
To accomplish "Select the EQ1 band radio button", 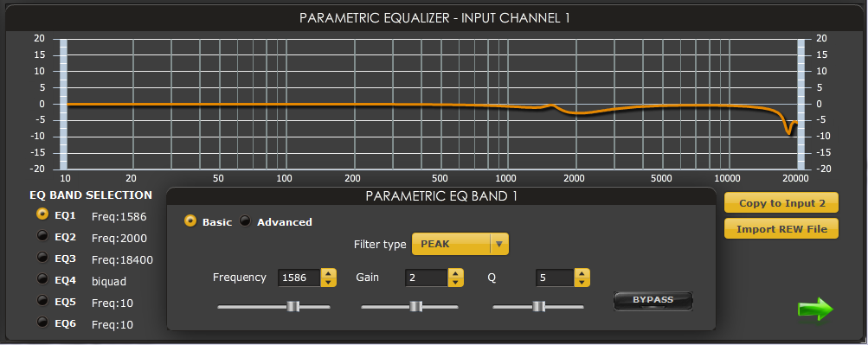I will (42, 214).
